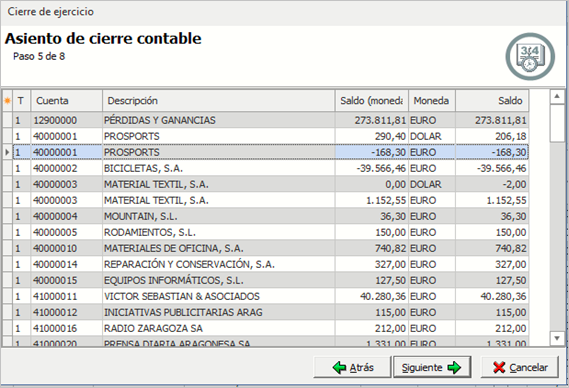This screenshot has width=569, height=388.
Task: Select MATERIALES DE OFICINA, S.A. row
Action: (x=266, y=248)
